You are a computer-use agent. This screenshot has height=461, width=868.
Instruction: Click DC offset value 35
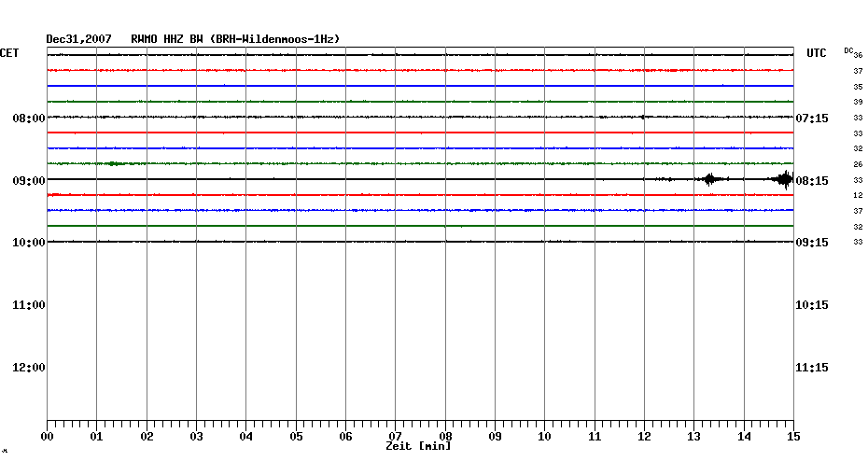point(858,87)
